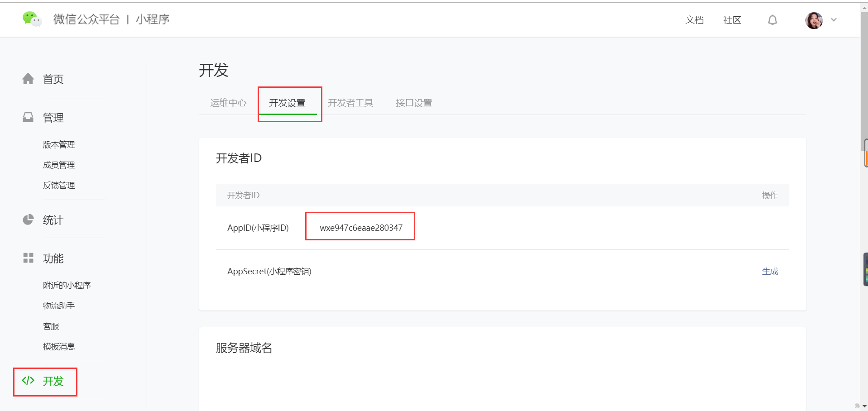
Task: Open the 社区 link in header
Action: click(x=732, y=20)
